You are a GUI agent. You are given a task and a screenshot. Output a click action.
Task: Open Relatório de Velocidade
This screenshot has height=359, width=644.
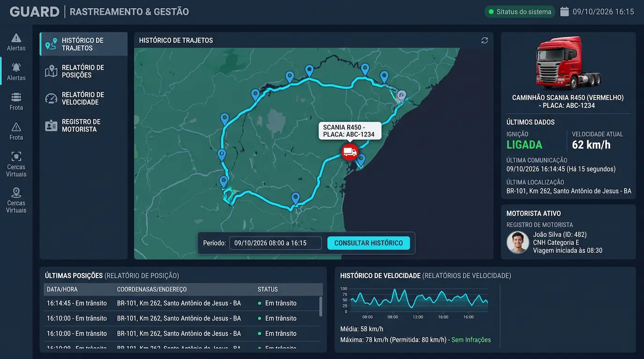tap(83, 99)
